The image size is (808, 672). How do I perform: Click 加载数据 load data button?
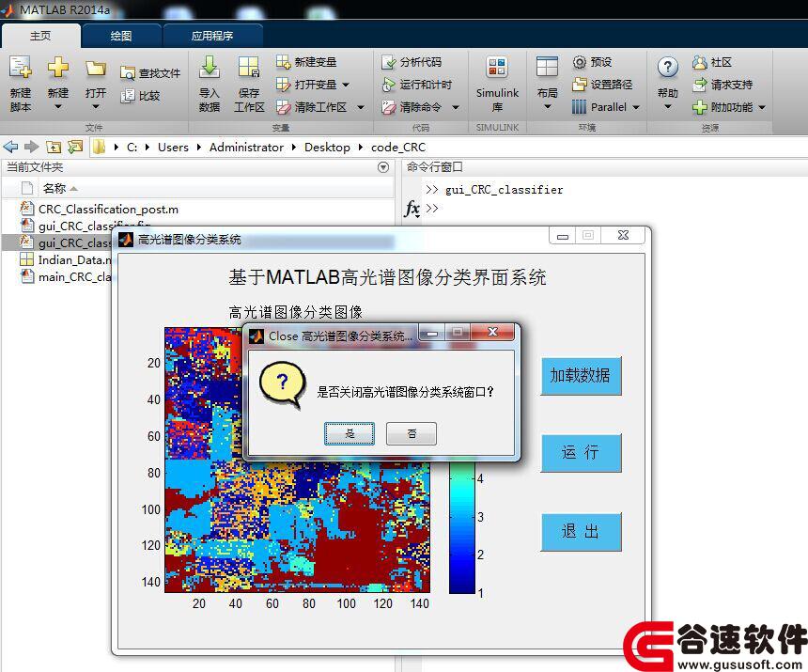point(581,376)
